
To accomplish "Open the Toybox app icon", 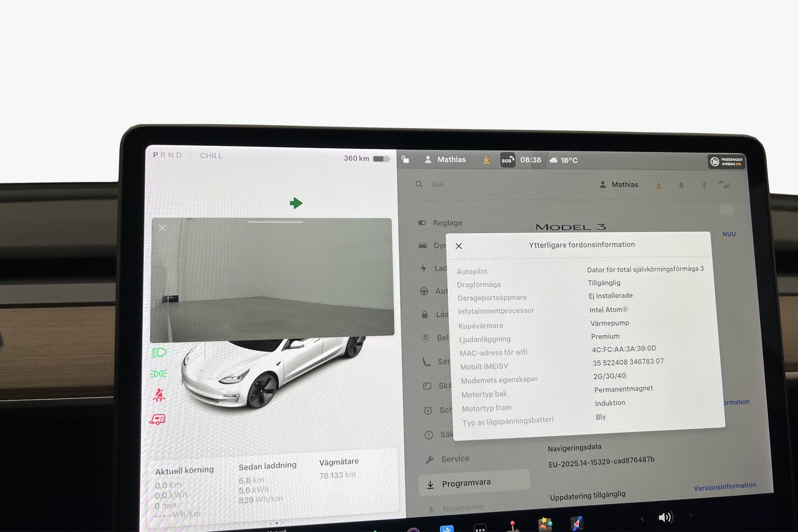I will (x=545, y=524).
